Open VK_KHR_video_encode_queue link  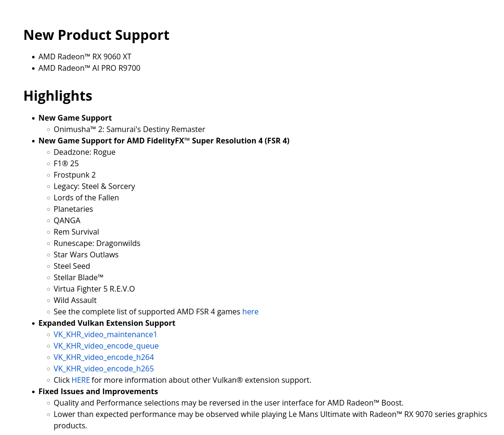(106, 346)
